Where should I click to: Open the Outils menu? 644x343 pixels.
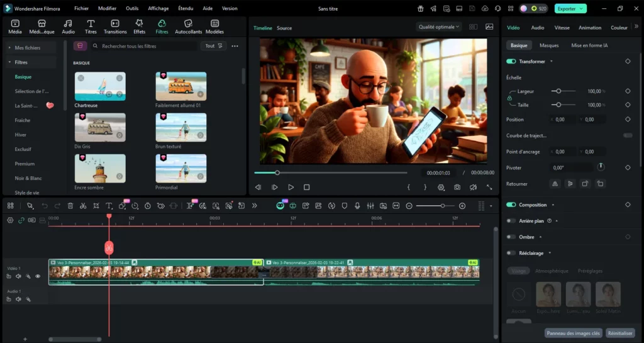[132, 8]
